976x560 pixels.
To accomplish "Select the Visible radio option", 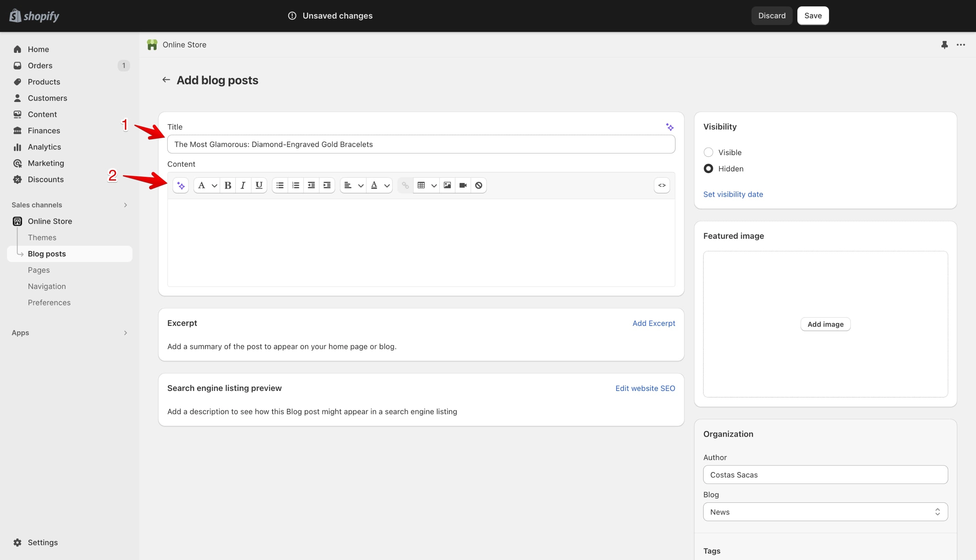I will pos(708,152).
